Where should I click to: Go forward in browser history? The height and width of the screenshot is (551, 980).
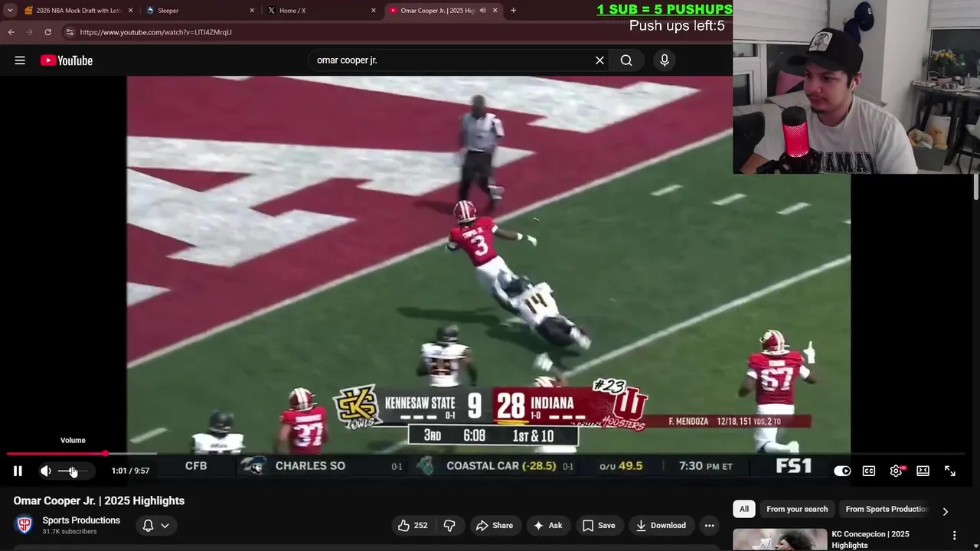pos(30,32)
